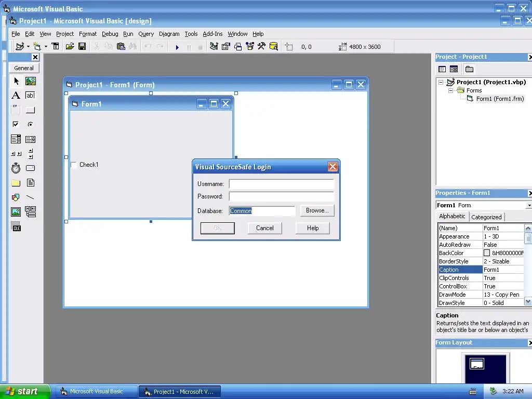Select the Frame control tool
Image resolution: width=532 pixels, height=399 pixels.
[16, 110]
